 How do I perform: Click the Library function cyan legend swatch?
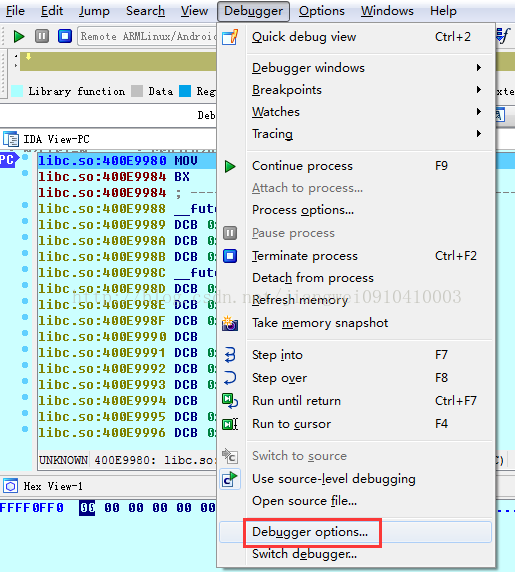pos(17,91)
